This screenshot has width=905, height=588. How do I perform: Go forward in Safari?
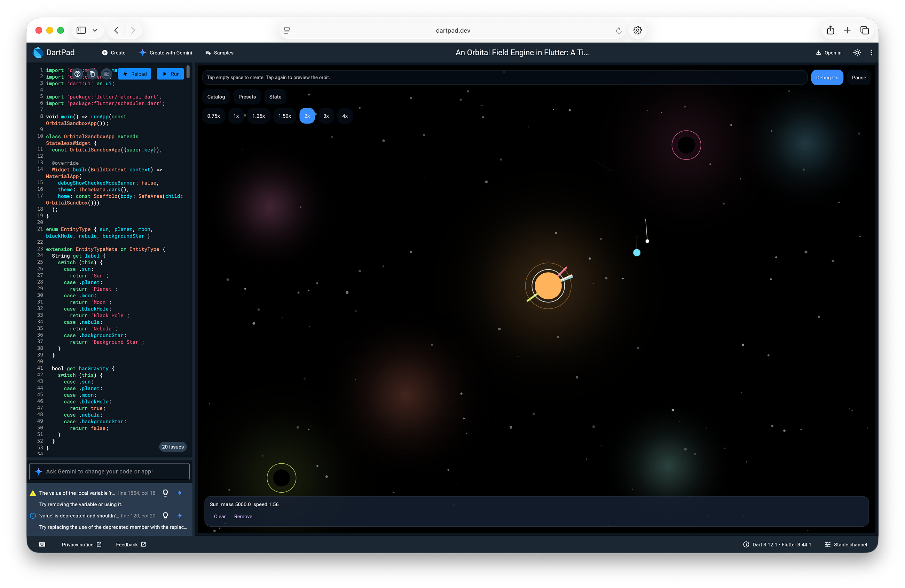(133, 30)
